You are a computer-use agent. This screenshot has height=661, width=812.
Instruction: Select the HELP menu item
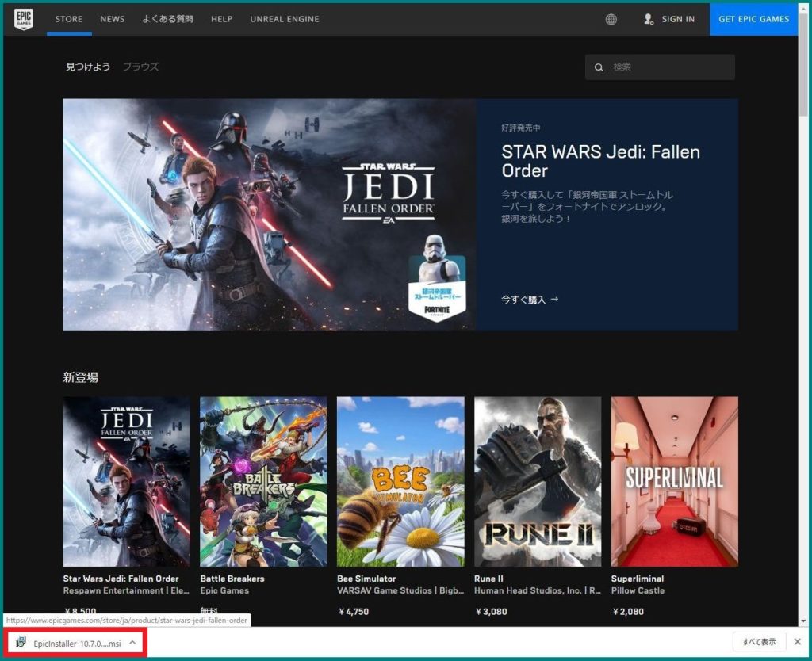(222, 19)
